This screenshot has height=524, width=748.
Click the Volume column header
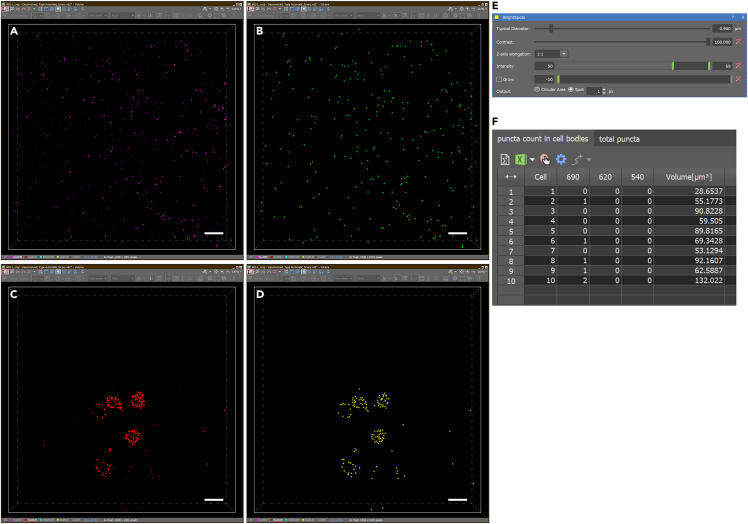pyautogui.click(x=689, y=177)
